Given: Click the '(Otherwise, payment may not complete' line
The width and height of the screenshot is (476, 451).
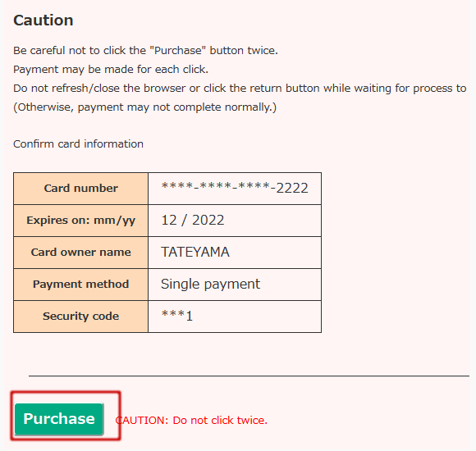Looking at the screenshot, I should click(145, 107).
